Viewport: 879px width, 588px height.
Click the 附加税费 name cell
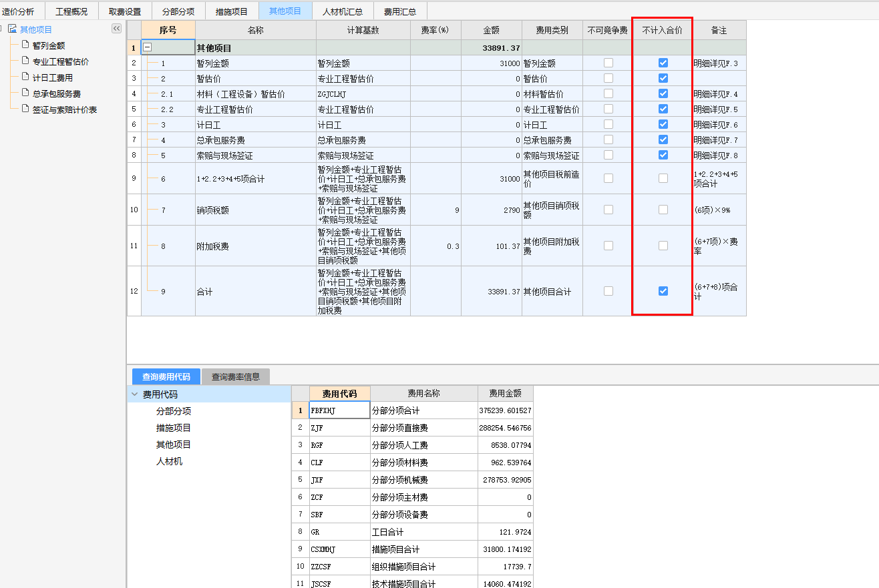(x=256, y=246)
